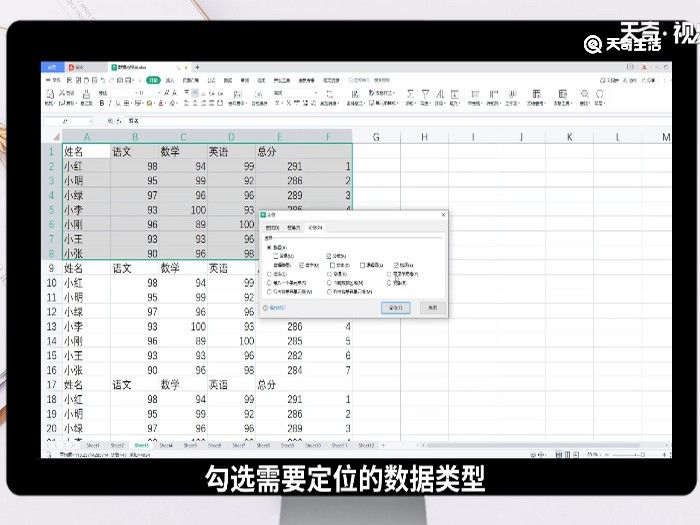Switch to the Replace tab in dialog
Viewport: 700px width, 525px height.
click(294, 228)
